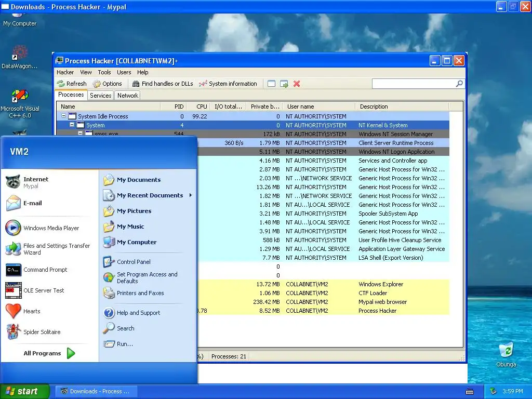Click Processes: 21 in the status bar
The image size is (532, 399).
pyautogui.click(x=229, y=356)
